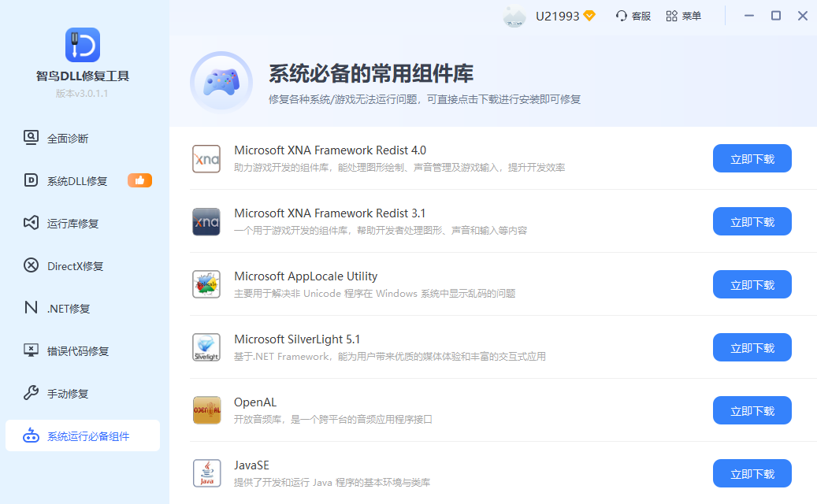Click the SilverLight 5.1 icon
This screenshot has height=504, width=817.
tap(206, 347)
